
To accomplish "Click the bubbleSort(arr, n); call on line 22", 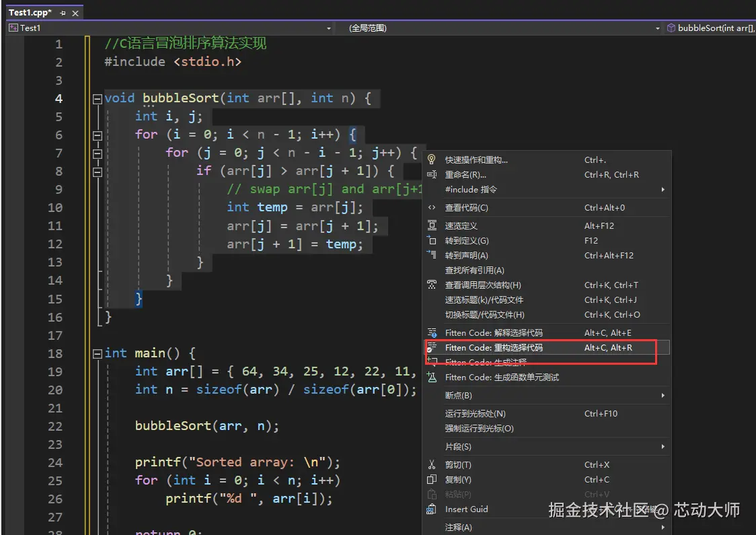I will pyautogui.click(x=207, y=426).
